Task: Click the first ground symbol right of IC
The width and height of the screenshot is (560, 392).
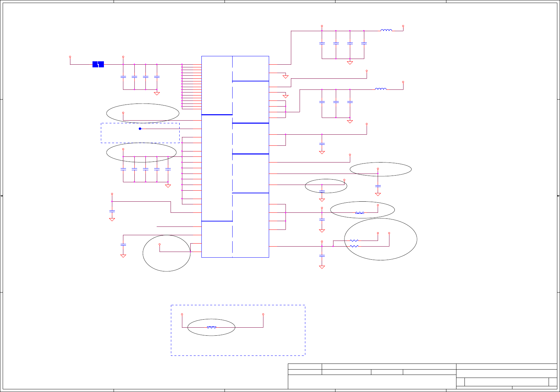Action: pos(286,77)
